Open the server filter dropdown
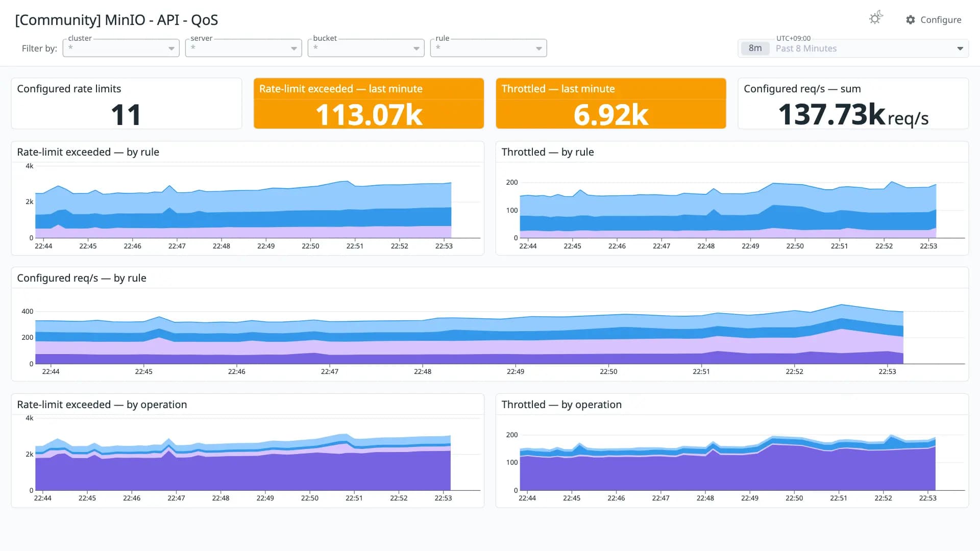The height and width of the screenshot is (551, 980). coord(243,48)
